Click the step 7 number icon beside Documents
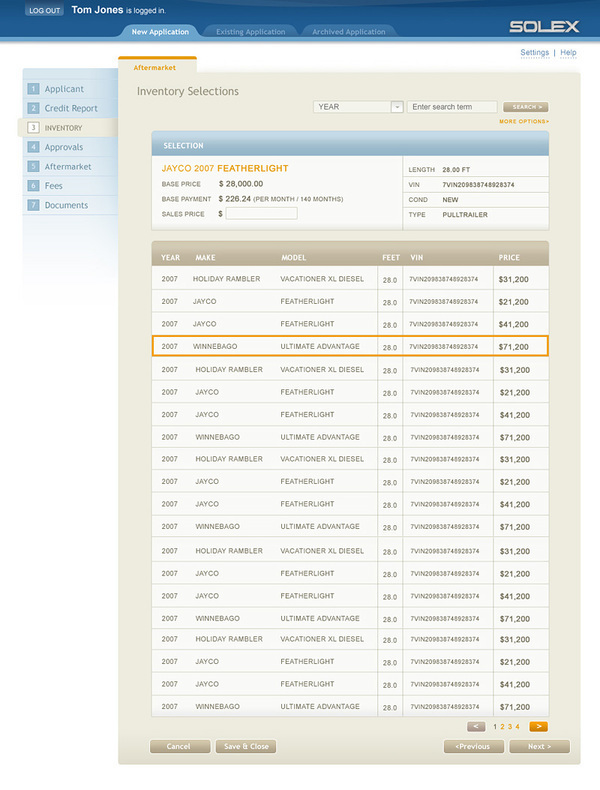This screenshot has width=600, height=790. 33,205
